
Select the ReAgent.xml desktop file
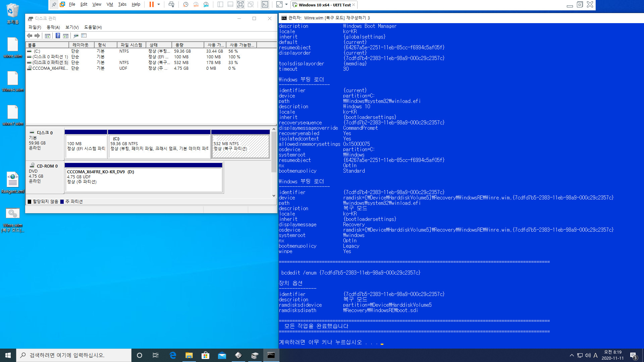pos(13,183)
